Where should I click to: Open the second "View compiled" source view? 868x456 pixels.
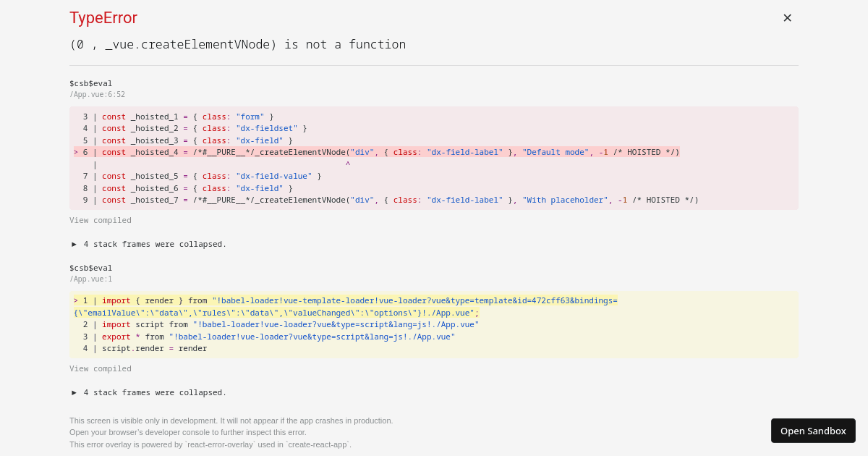pos(100,368)
